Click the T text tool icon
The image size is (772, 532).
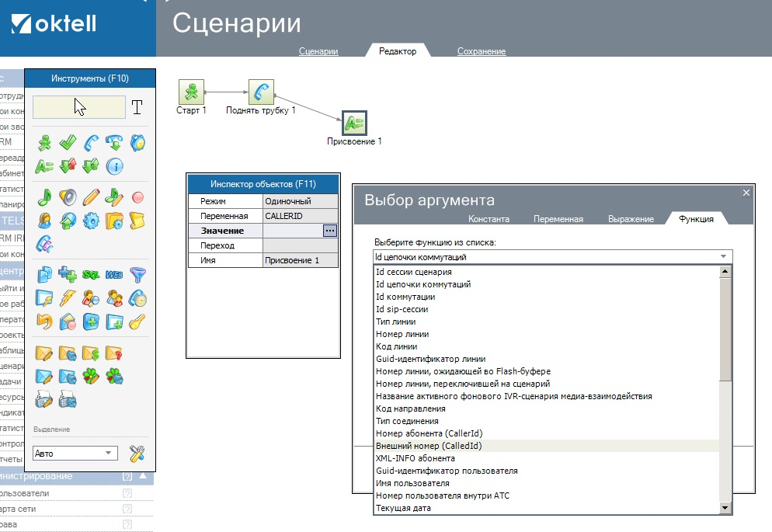click(137, 107)
